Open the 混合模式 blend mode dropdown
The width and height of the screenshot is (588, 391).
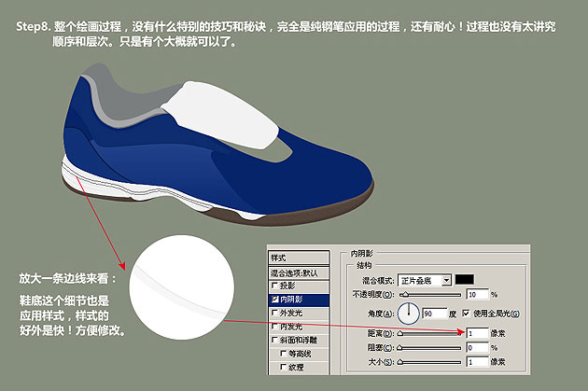click(x=425, y=279)
